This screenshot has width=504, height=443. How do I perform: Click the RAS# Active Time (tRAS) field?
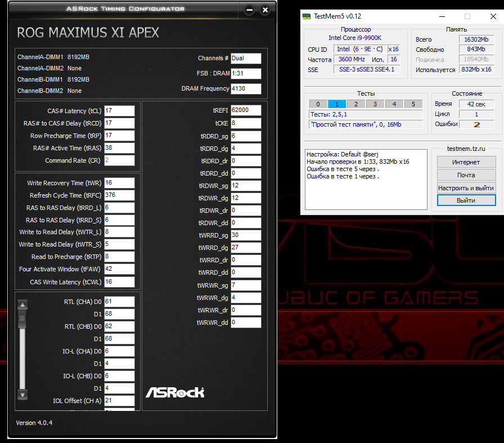coord(119,148)
